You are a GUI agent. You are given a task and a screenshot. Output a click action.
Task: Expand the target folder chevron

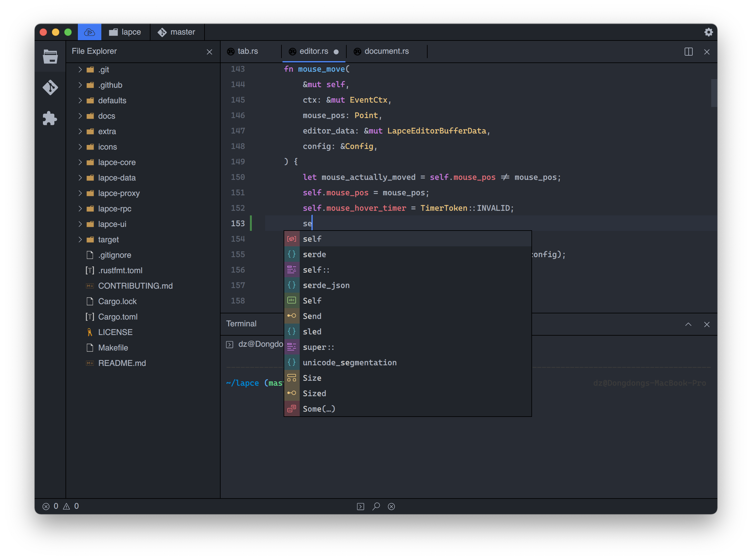pos(80,240)
